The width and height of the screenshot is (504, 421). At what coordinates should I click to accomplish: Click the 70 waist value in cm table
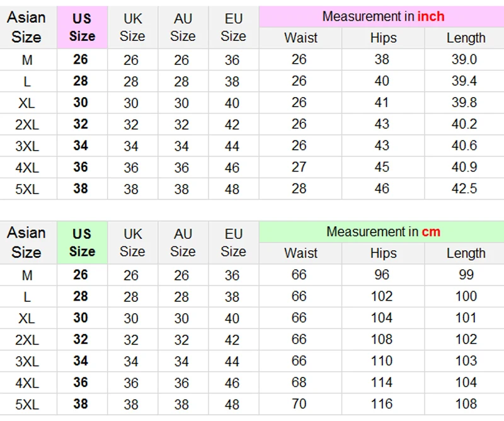pyautogui.click(x=299, y=403)
